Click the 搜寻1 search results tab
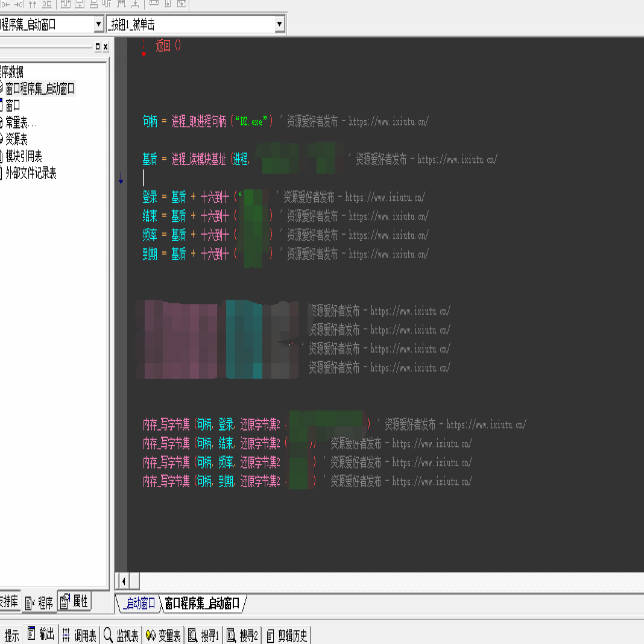The height and width of the screenshot is (644, 644). (204, 636)
